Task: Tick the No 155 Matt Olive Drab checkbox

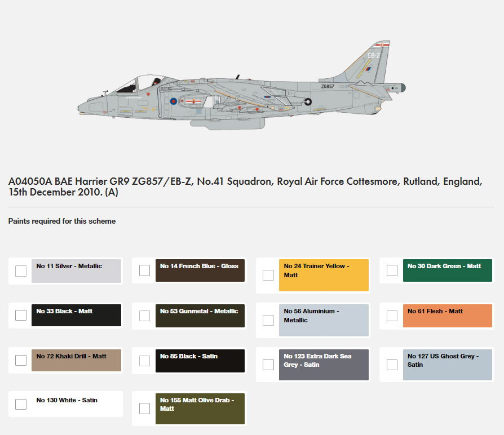Action: [x=145, y=409]
